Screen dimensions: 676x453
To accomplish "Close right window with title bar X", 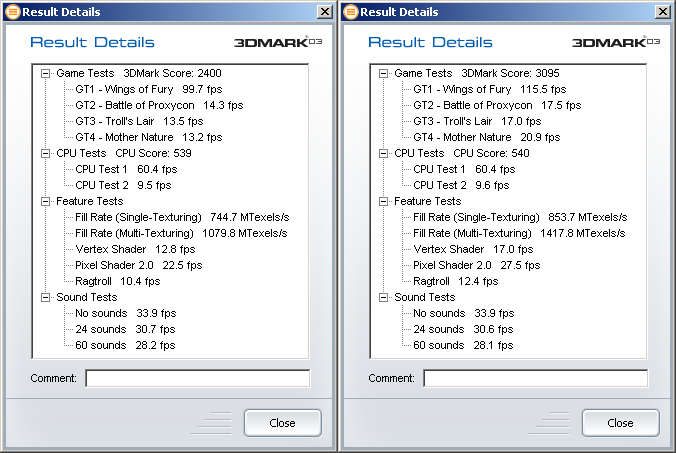I will (663, 12).
